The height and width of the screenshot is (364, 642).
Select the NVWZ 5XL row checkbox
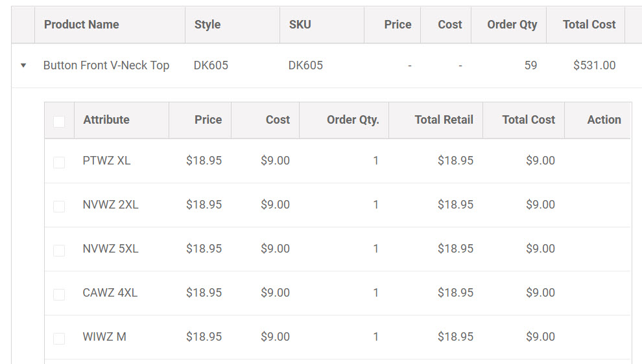59,250
